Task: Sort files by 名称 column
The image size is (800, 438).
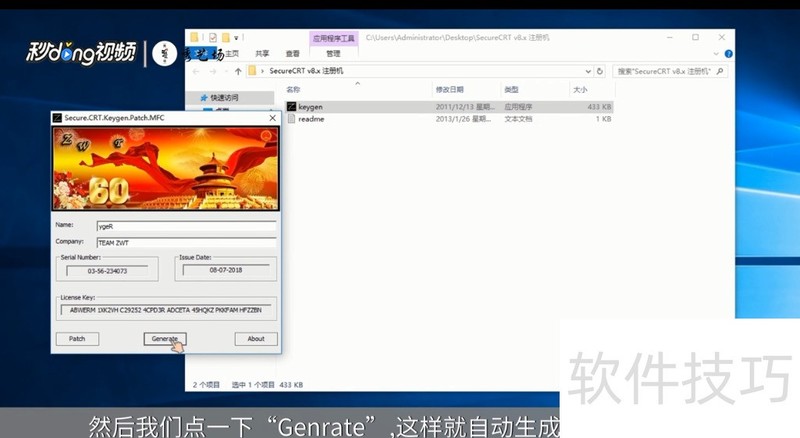Action: [293, 90]
